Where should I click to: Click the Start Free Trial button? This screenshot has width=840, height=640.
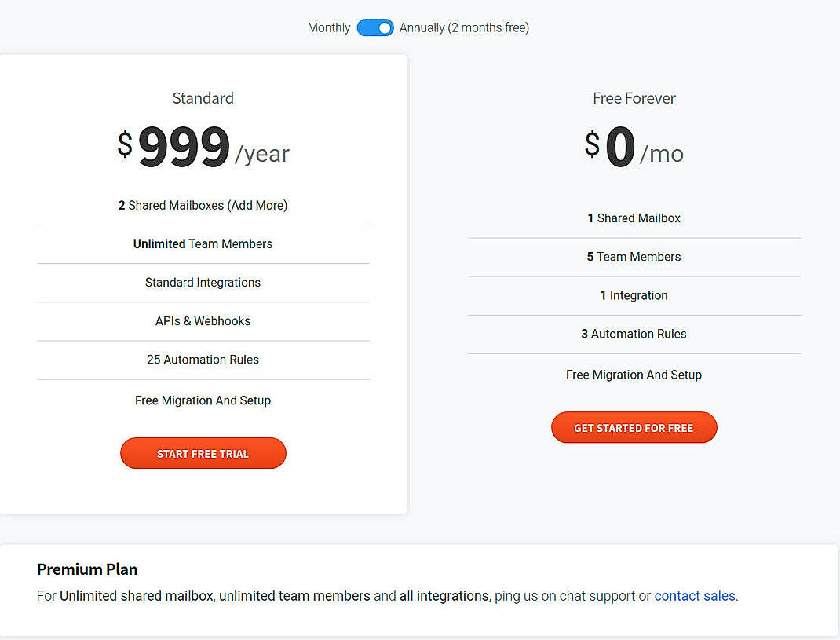203,453
